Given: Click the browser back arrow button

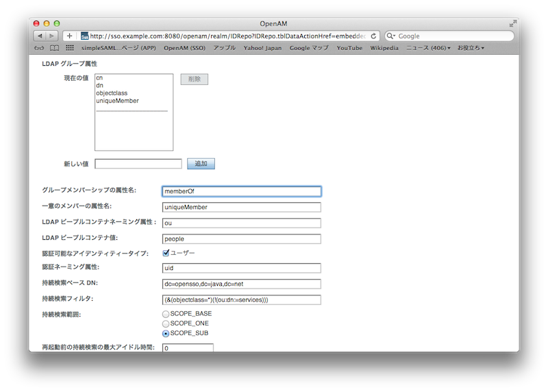Looking at the screenshot, I should (40, 36).
